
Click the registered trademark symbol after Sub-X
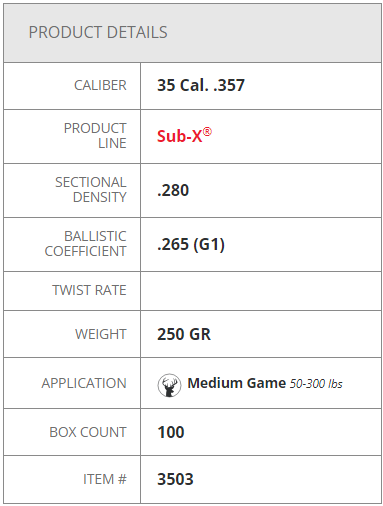tap(207, 132)
